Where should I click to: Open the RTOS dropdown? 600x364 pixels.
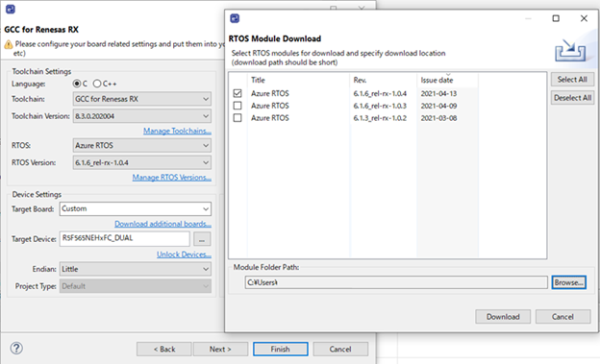tap(142, 145)
